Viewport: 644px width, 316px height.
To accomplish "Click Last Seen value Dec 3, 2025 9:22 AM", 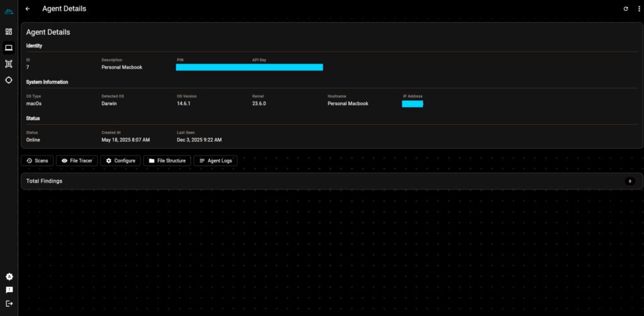I will 199,140.
